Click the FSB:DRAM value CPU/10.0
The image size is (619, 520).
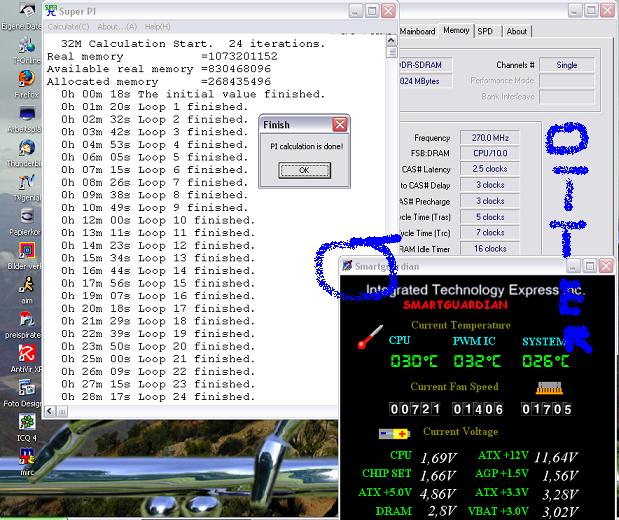point(490,153)
